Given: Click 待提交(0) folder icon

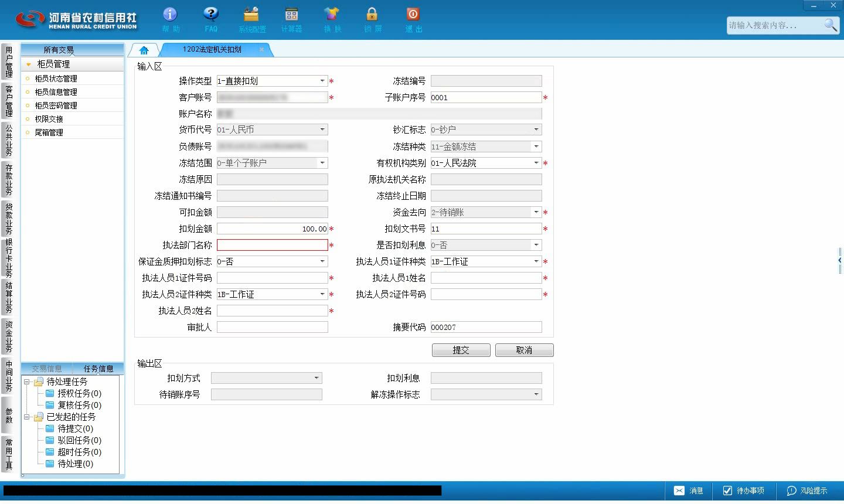Looking at the screenshot, I should point(50,428).
